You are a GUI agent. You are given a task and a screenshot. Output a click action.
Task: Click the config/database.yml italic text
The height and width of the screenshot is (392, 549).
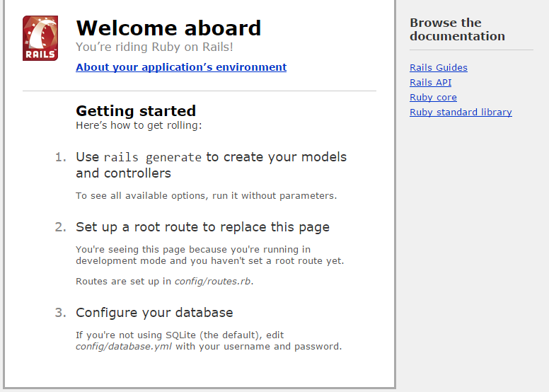point(124,347)
